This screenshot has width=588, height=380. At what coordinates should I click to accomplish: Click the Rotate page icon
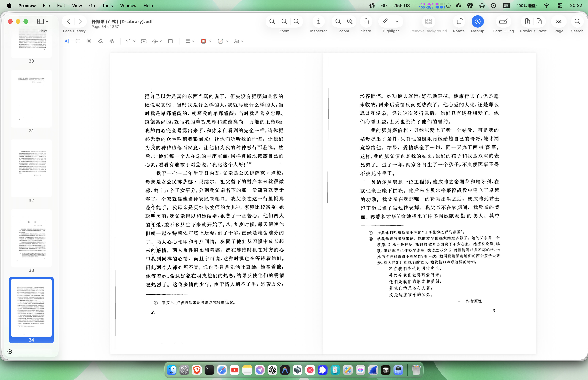459,21
